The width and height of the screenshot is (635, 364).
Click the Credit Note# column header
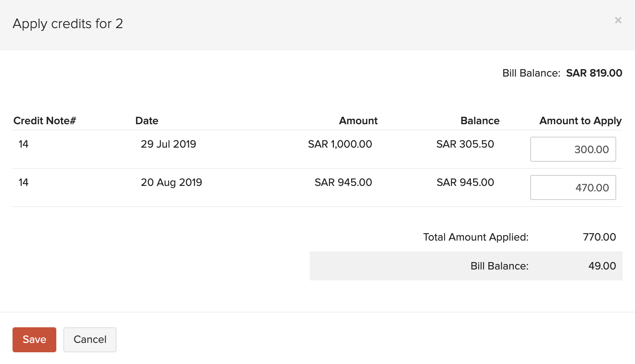[45, 121]
